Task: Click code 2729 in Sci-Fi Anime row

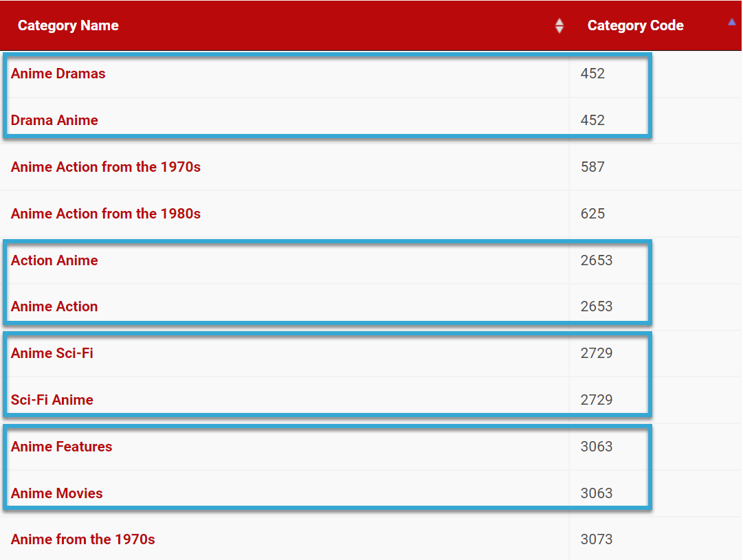Action: (596, 400)
